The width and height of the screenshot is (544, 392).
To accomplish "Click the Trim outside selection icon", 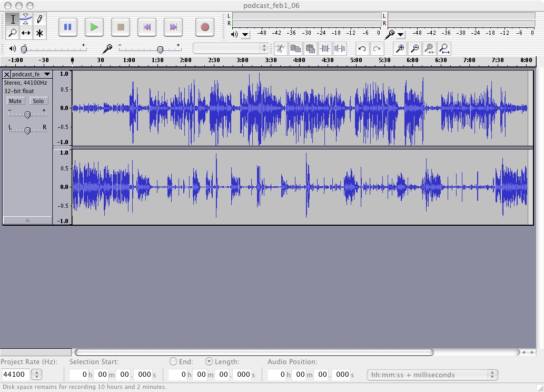I will pos(325,48).
